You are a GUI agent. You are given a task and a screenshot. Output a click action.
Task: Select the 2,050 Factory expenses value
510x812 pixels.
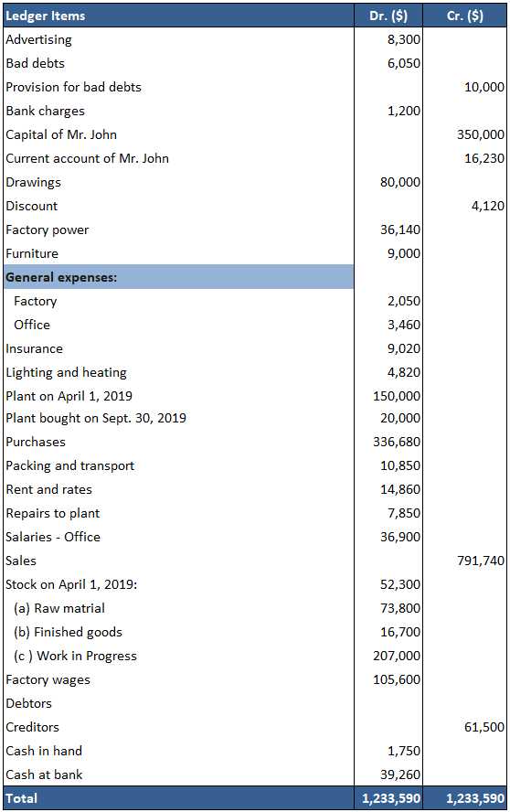point(404,302)
